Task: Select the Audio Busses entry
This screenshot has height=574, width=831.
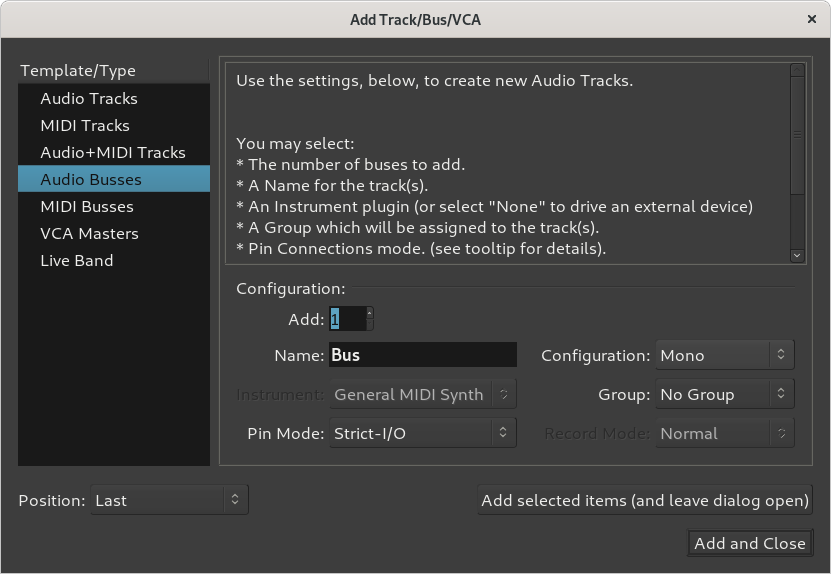Action: click(x=91, y=180)
